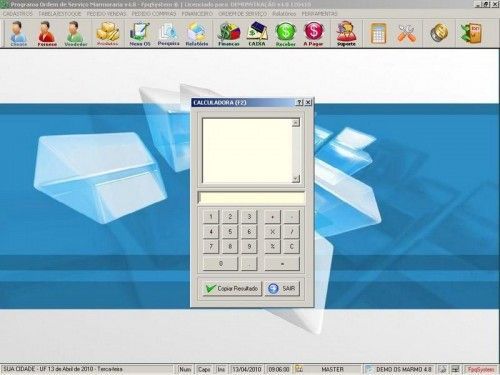Click the calculator equals key
This screenshot has height=375, width=500.
pos(282,264)
